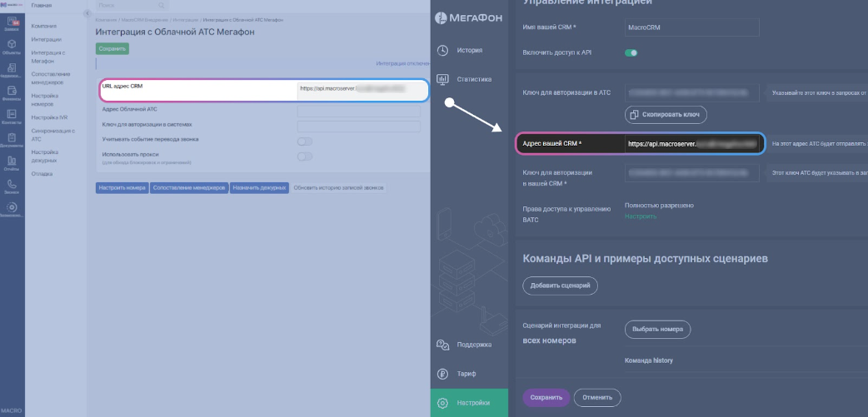This screenshot has width=868, height=417.
Task: Open the 'Настройка IVR' menu item
Action: [x=49, y=117]
